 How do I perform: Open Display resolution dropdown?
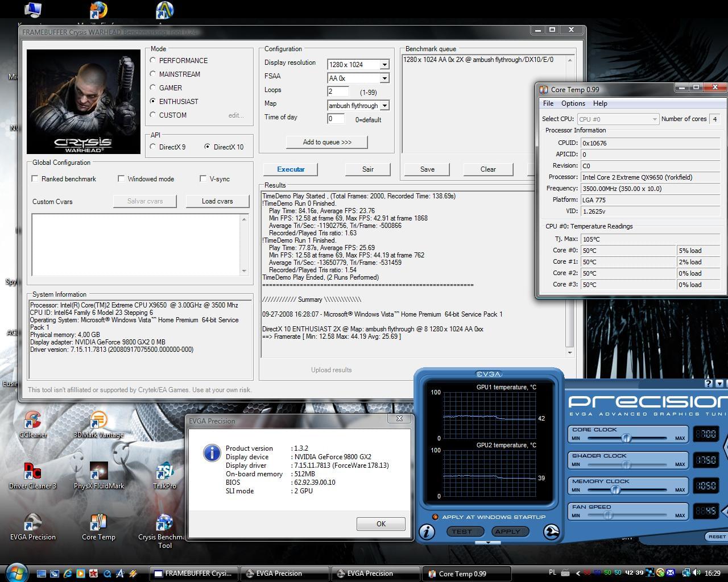coord(384,64)
